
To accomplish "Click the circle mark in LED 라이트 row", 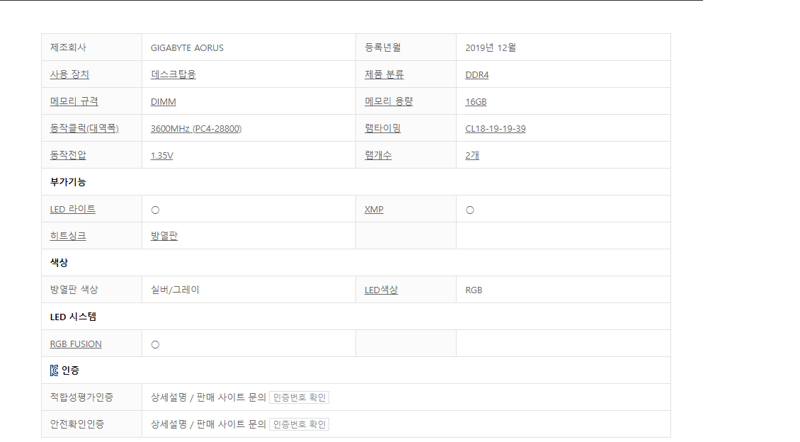I will pos(155,210).
